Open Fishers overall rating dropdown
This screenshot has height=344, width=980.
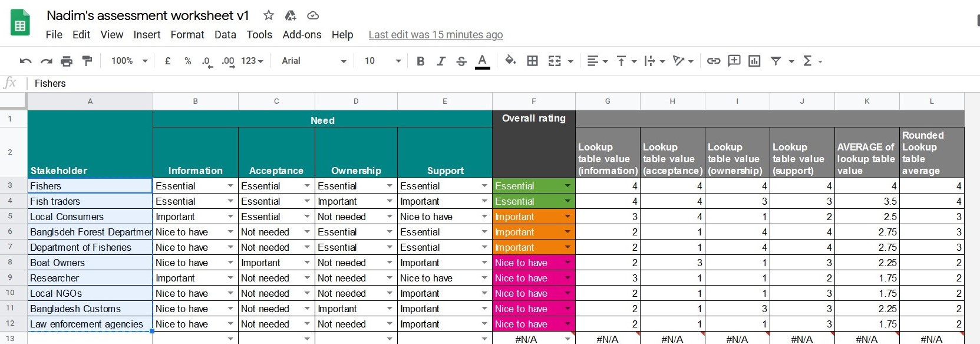pos(567,186)
